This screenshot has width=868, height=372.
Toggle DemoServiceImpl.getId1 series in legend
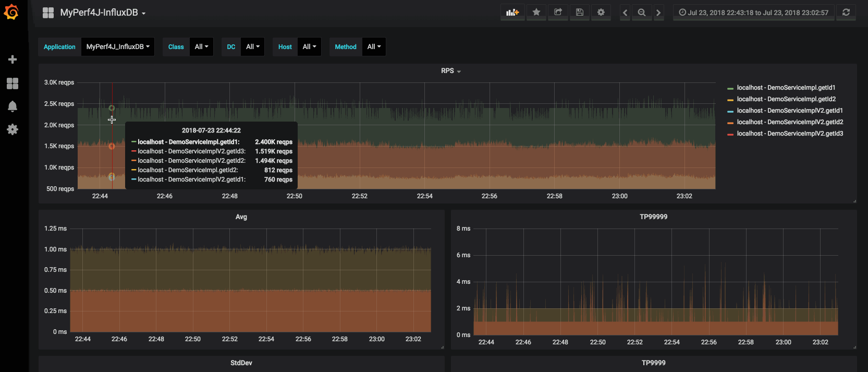point(786,88)
